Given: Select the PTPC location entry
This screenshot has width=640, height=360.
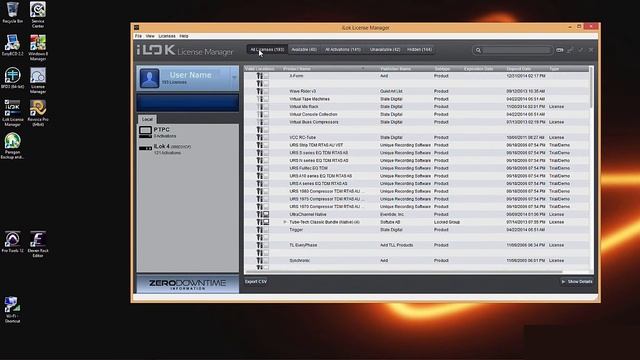Looking at the screenshot, I should (188, 132).
